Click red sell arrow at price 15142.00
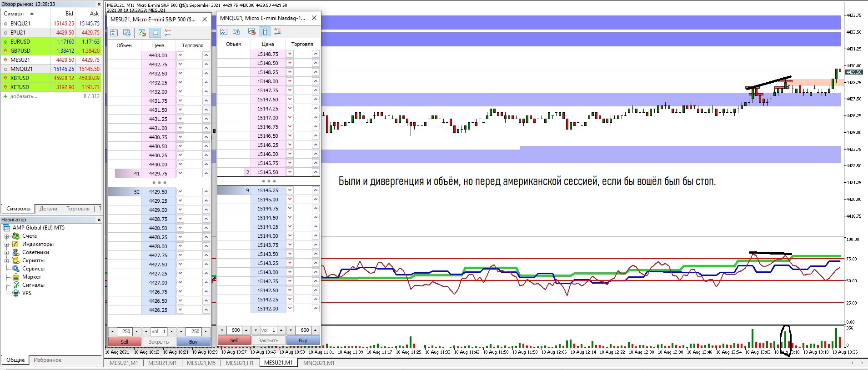Screen dimensions: 868x370 (x=290, y=308)
